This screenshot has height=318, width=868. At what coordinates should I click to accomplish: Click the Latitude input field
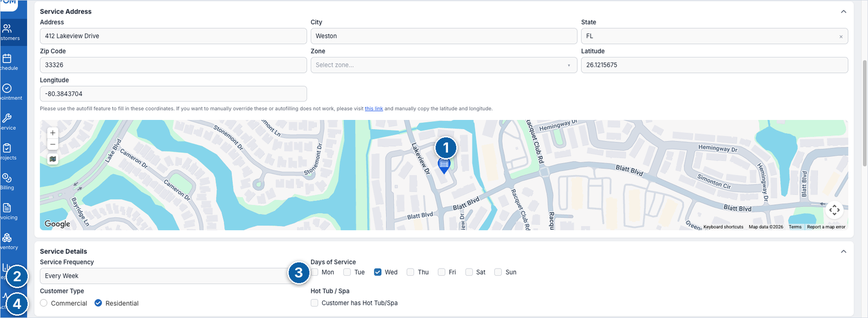pyautogui.click(x=714, y=65)
